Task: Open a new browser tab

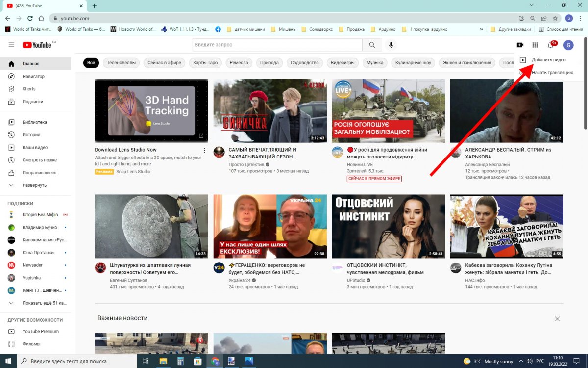Action: coord(95,6)
